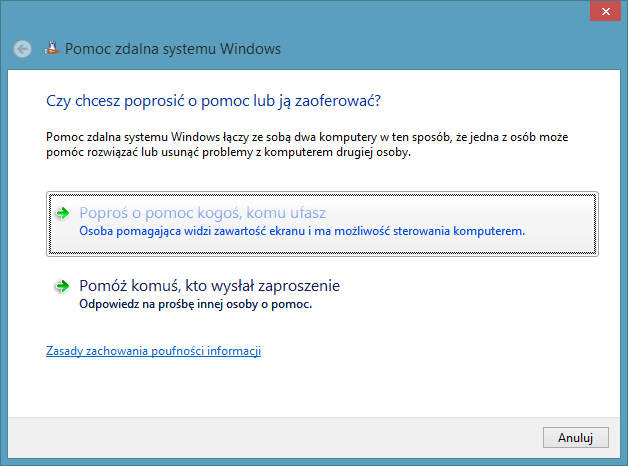Click blank white area below the privacy link
The image size is (628, 466).
point(300,388)
